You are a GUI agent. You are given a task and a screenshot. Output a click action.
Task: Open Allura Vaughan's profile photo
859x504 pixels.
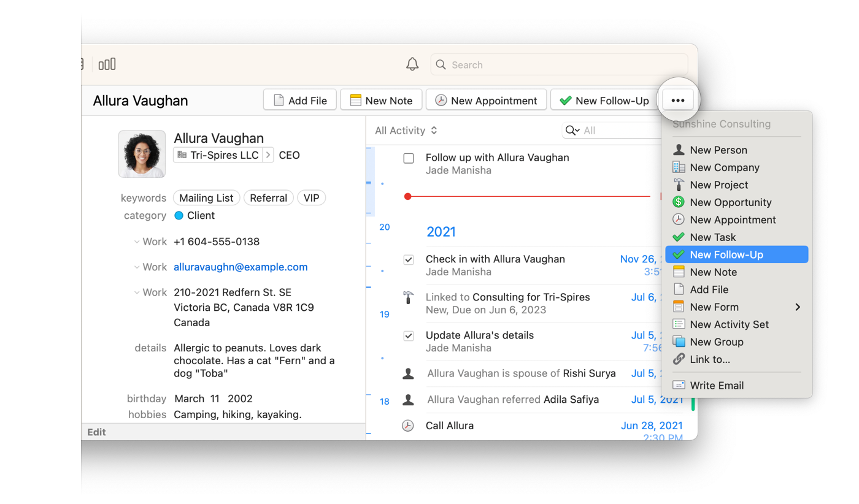pyautogui.click(x=142, y=154)
